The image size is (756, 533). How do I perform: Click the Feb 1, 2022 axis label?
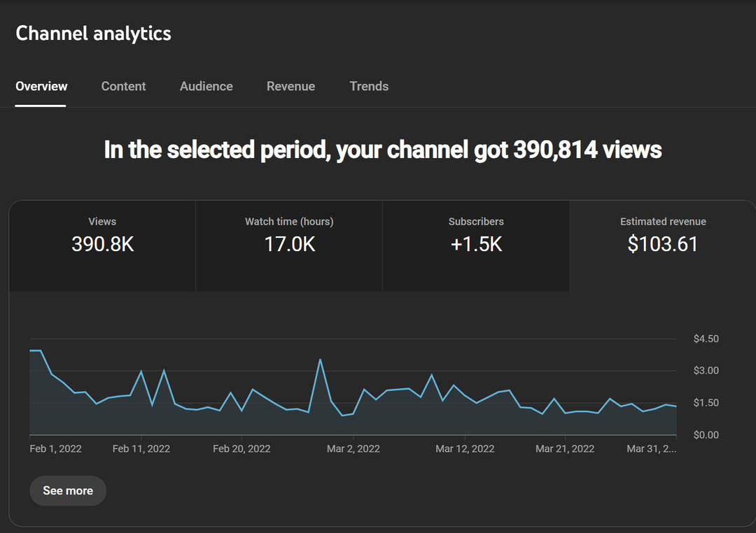tap(56, 448)
